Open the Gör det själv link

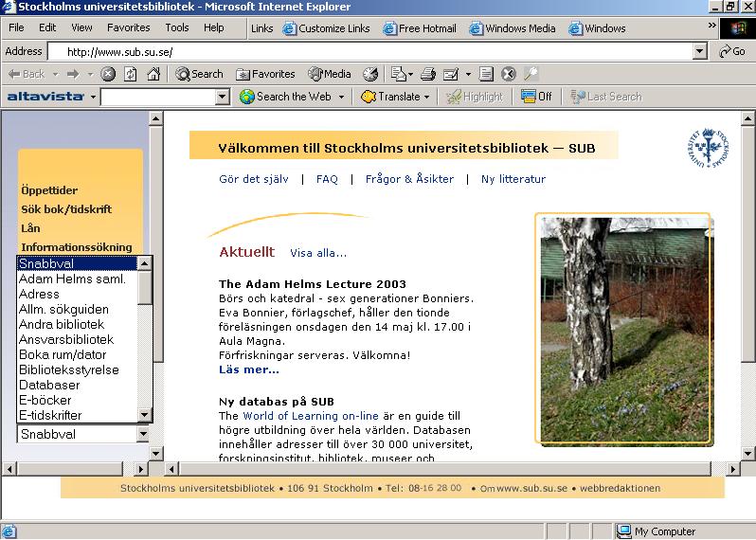254,179
